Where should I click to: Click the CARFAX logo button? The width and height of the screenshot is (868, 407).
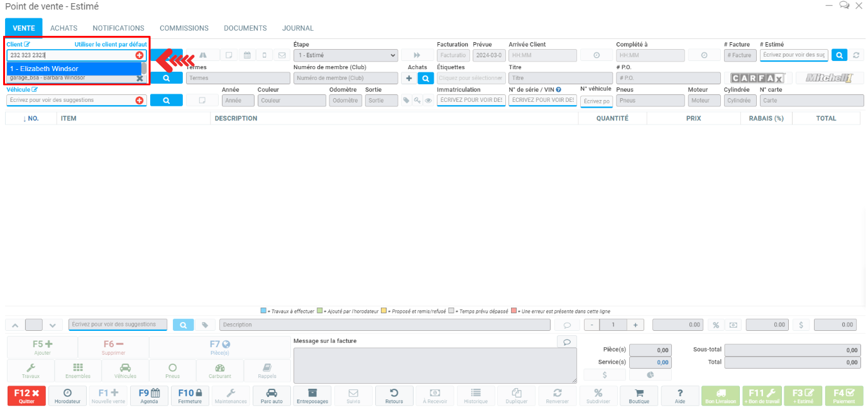(758, 78)
